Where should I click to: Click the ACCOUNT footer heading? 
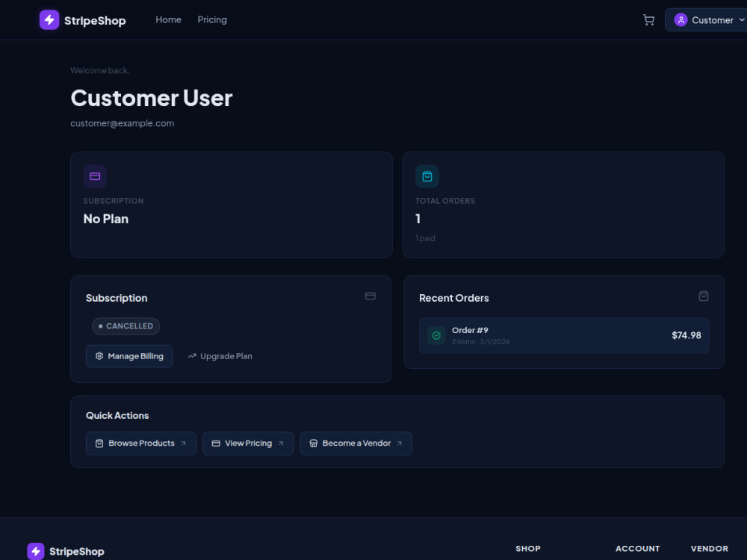637,549
